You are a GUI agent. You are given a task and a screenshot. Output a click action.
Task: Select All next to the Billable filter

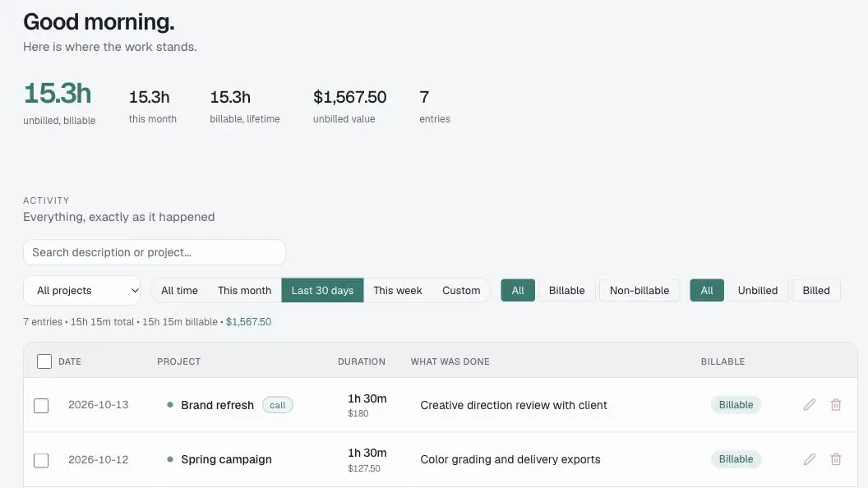point(518,291)
